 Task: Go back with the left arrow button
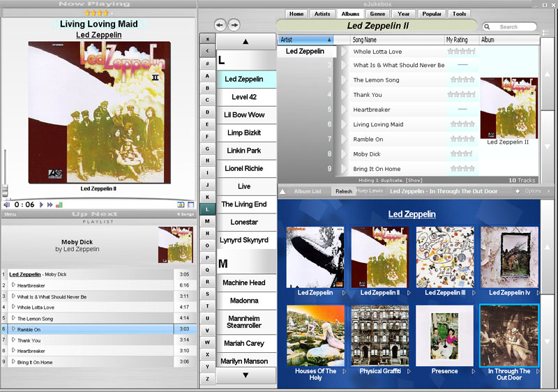point(220,25)
